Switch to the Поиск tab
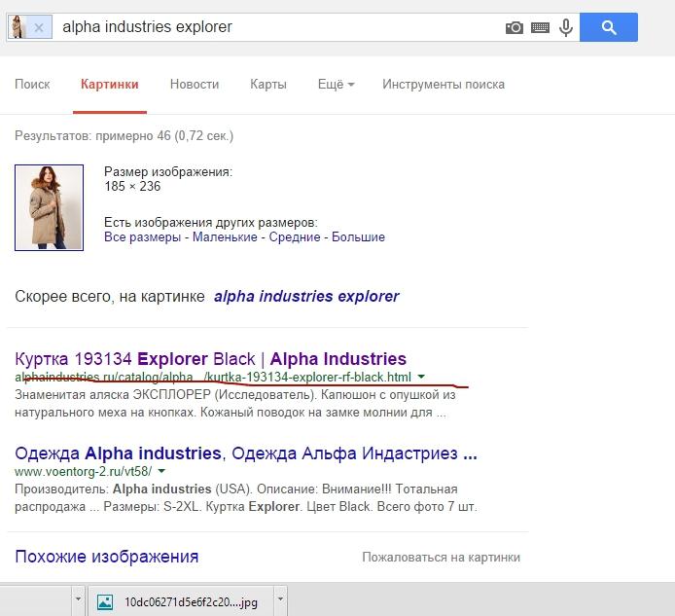 pos(32,84)
